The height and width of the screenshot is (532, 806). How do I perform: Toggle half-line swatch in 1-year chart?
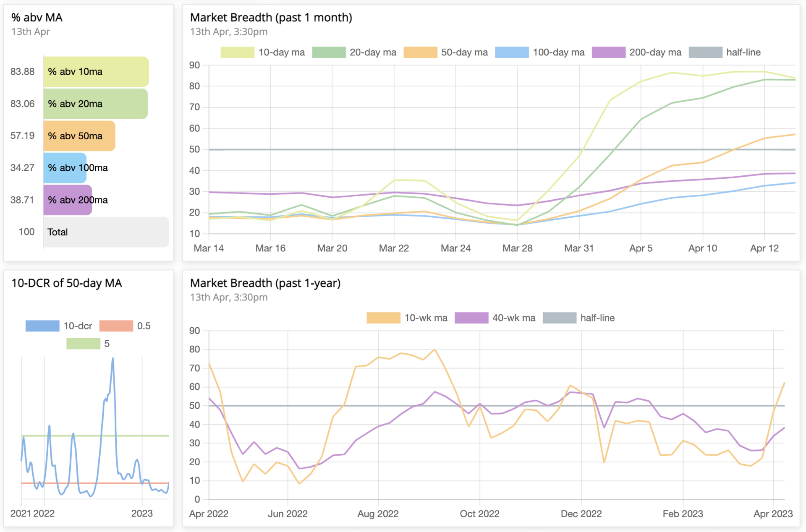point(560,318)
